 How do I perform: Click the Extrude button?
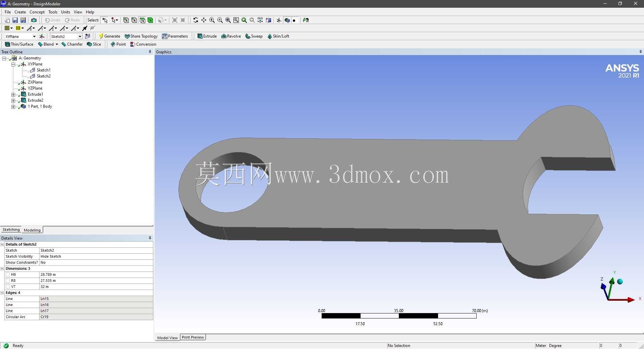coord(207,36)
